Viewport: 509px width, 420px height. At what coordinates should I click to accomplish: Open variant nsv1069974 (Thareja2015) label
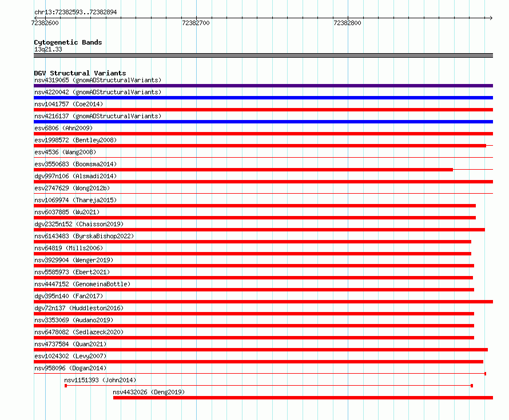point(75,200)
